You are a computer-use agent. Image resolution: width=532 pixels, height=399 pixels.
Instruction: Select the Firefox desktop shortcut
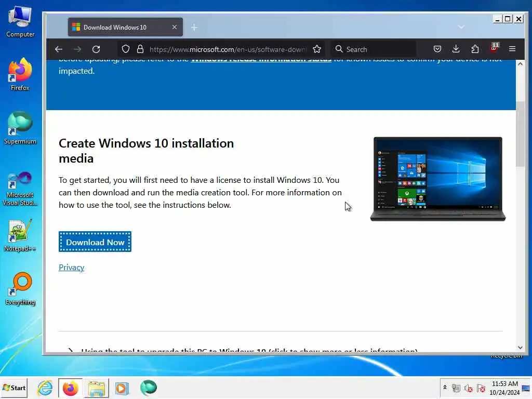[20, 74]
